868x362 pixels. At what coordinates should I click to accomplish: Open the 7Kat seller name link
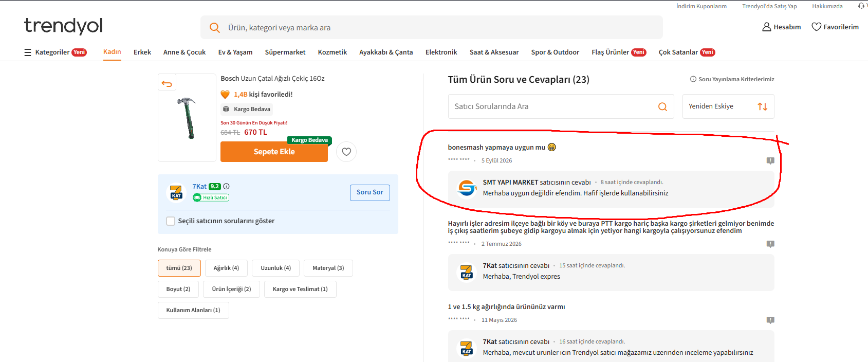pyautogui.click(x=199, y=186)
